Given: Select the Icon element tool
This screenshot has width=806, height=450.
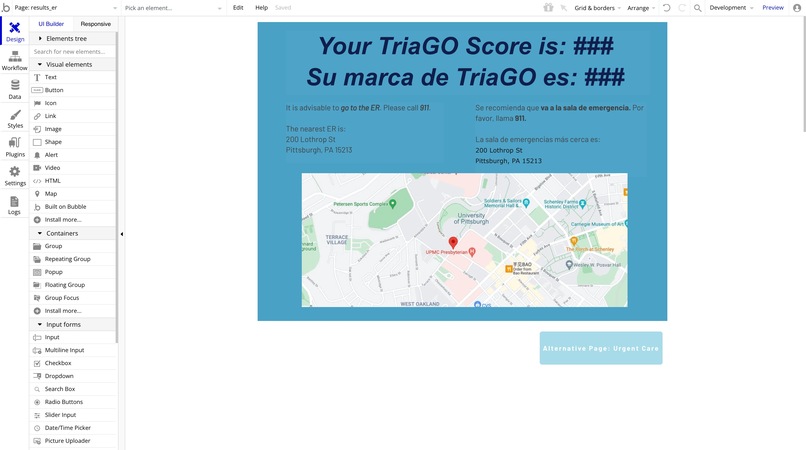Looking at the screenshot, I should pyautogui.click(x=73, y=103).
